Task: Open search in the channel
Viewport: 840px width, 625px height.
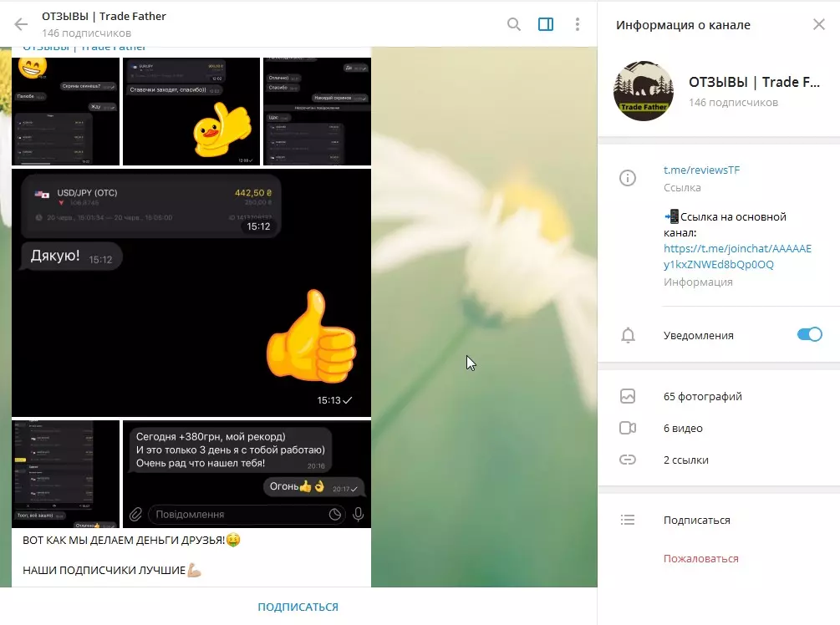Action: click(x=514, y=24)
